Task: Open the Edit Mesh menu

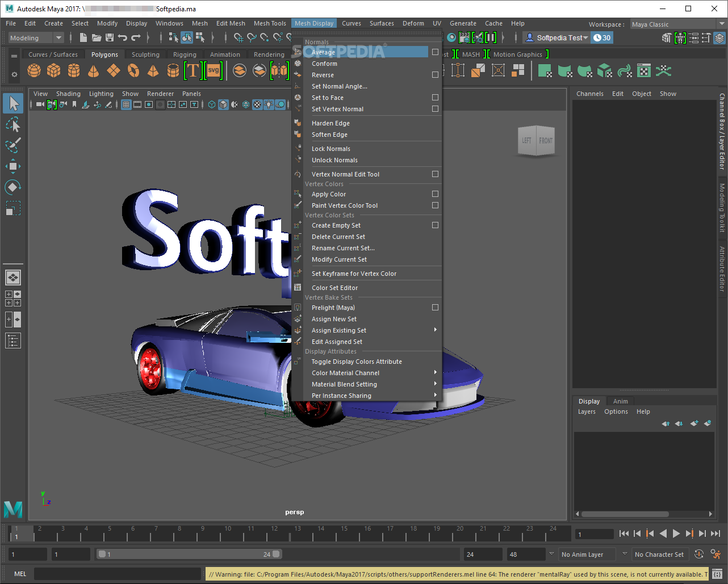Action: click(231, 23)
